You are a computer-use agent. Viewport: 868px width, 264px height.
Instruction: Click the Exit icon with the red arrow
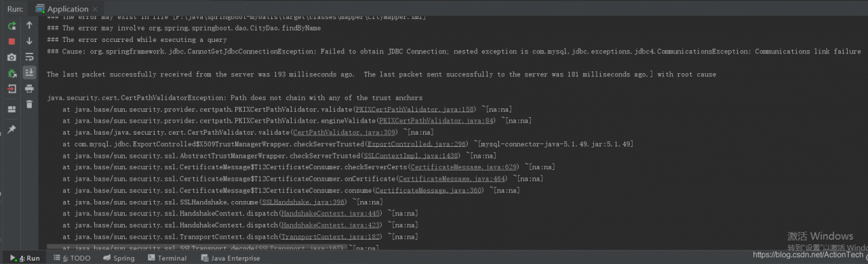pos(12,89)
